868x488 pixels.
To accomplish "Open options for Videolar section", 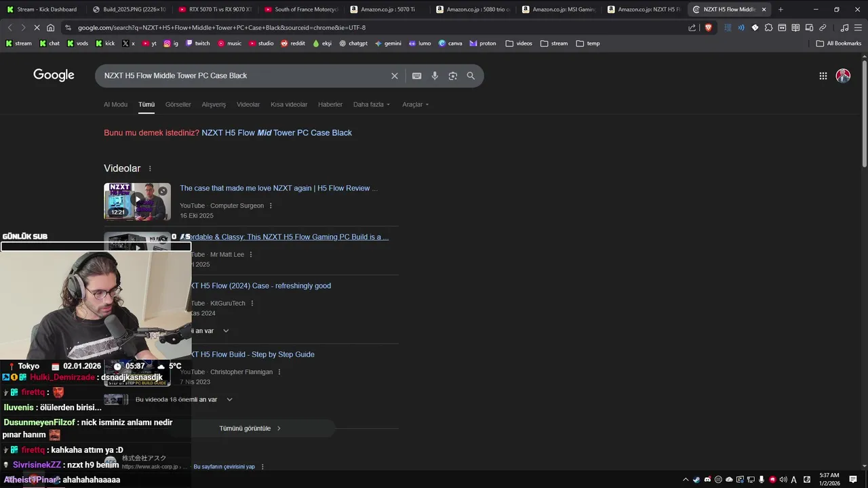I will (x=150, y=169).
